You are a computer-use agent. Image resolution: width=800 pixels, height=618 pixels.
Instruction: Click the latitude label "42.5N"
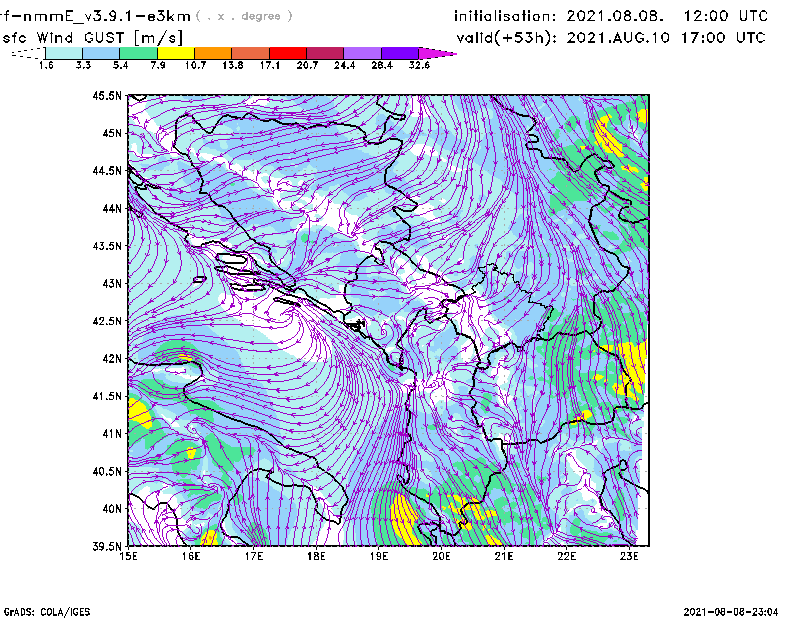[x=107, y=321]
